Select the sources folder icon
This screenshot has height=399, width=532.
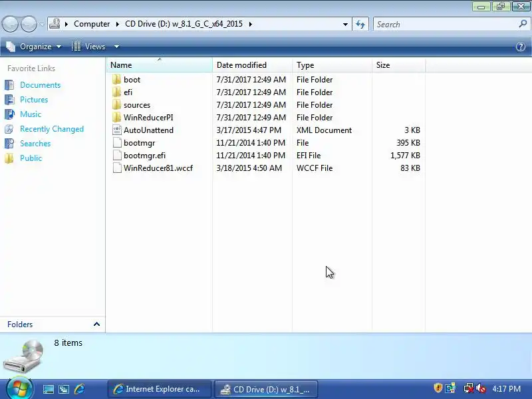117,105
